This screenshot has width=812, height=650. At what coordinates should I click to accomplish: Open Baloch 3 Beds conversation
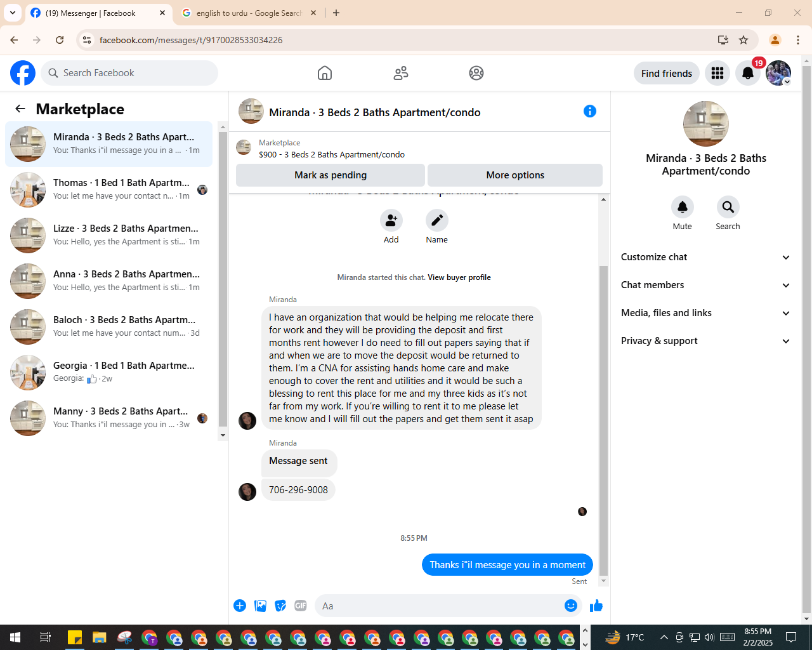pyautogui.click(x=109, y=327)
